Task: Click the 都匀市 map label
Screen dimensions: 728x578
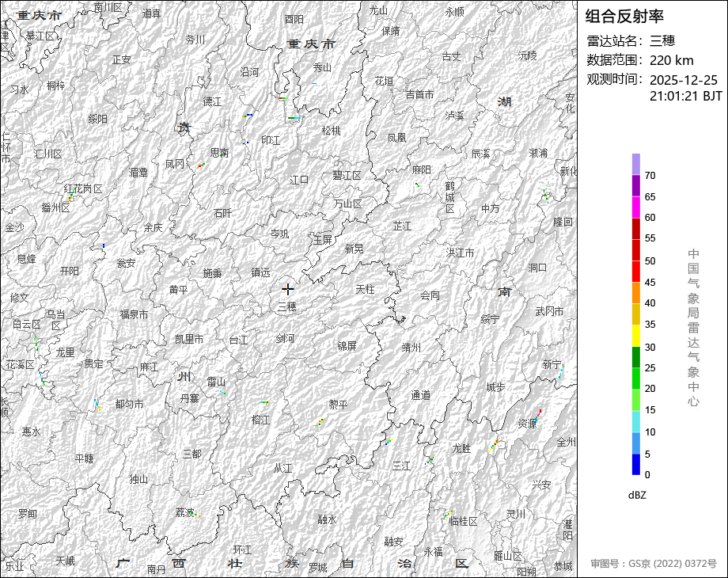Action: pos(129,405)
